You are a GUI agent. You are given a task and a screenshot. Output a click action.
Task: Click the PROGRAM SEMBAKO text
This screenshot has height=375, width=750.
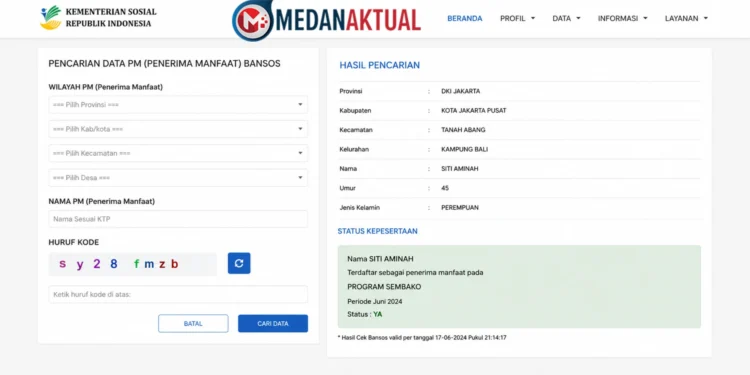point(384,287)
